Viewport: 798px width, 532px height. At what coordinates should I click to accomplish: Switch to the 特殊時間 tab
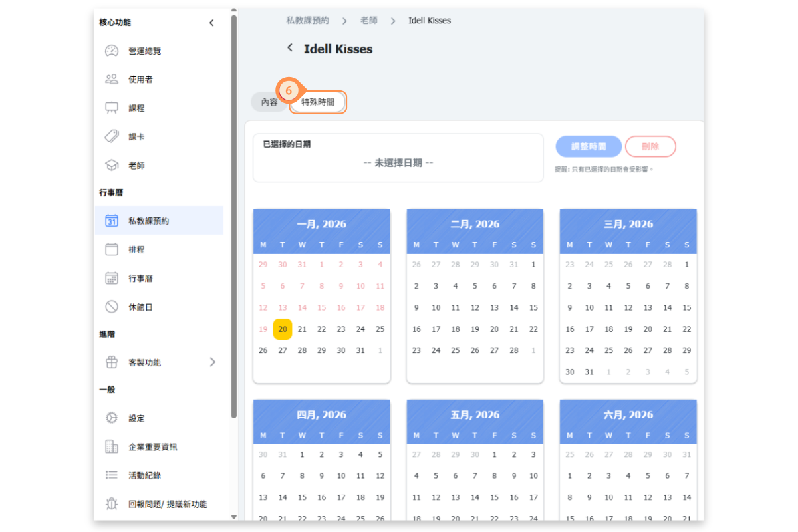[318, 102]
